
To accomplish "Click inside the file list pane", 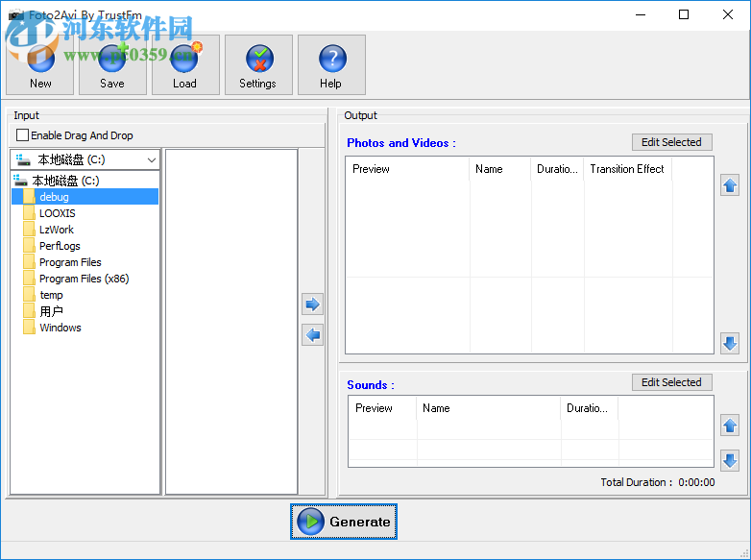I will point(231,322).
